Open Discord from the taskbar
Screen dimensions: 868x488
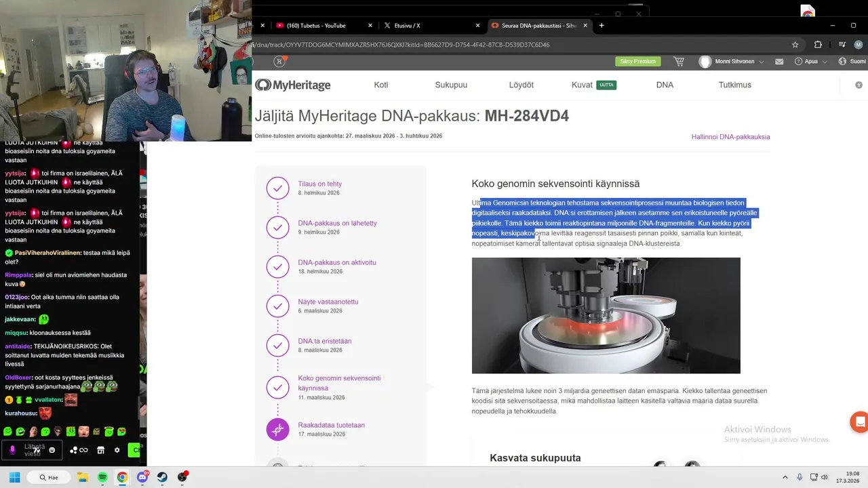[x=142, y=477]
